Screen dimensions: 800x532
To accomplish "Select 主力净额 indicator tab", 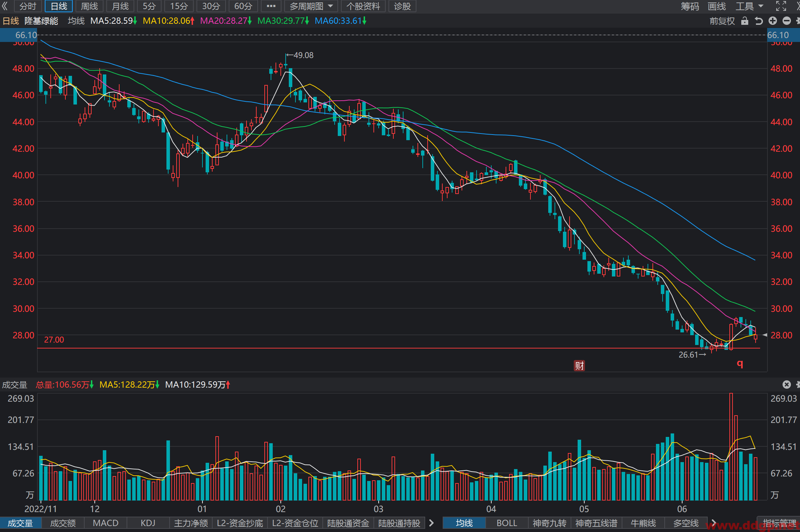I will tap(191, 523).
